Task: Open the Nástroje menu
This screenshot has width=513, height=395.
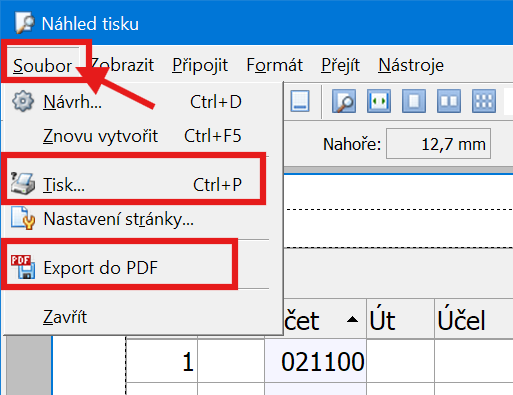Action: 411,65
